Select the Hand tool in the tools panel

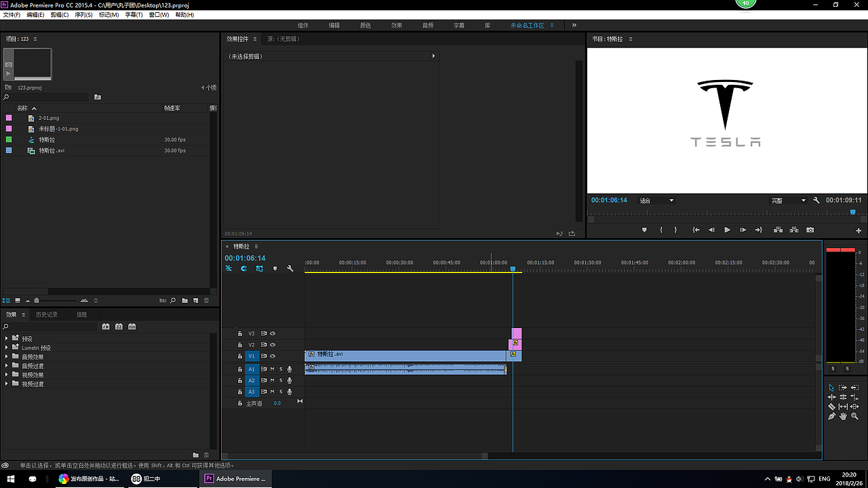click(x=843, y=416)
